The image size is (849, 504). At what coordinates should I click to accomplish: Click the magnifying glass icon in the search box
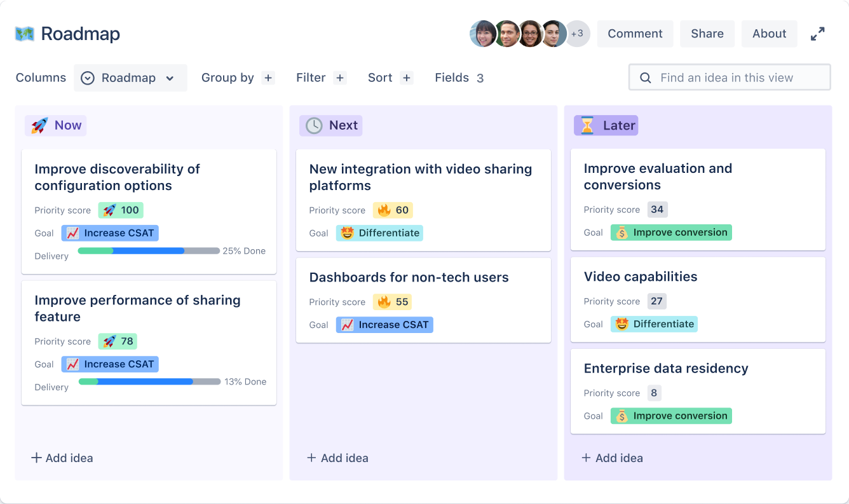tap(646, 77)
